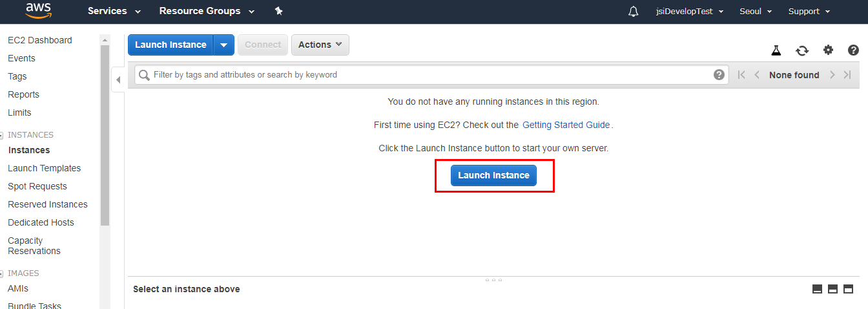The width and height of the screenshot is (868, 309).
Task: Click the blue Launch Instance toolbar button
Action: click(x=170, y=45)
